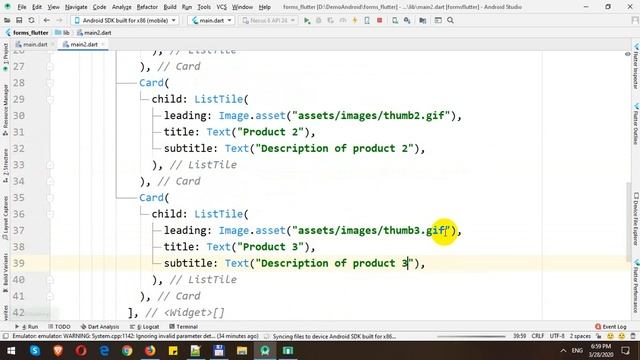Screen dimensions: 640x360
Task: Open the Dart Analysis tool window
Action: click(x=100, y=327)
